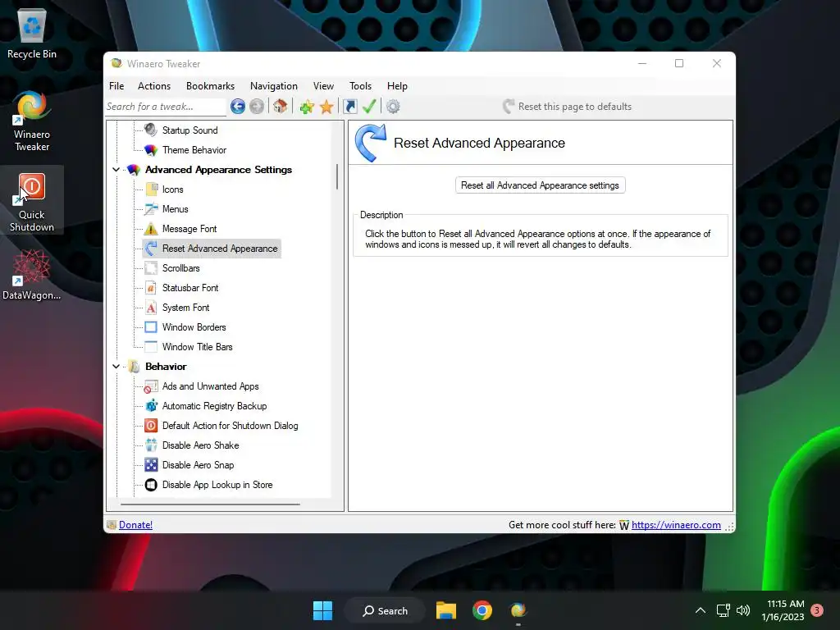
Task: Open the taskbar clock showing 11:15 AM
Action: click(x=783, y=610)
